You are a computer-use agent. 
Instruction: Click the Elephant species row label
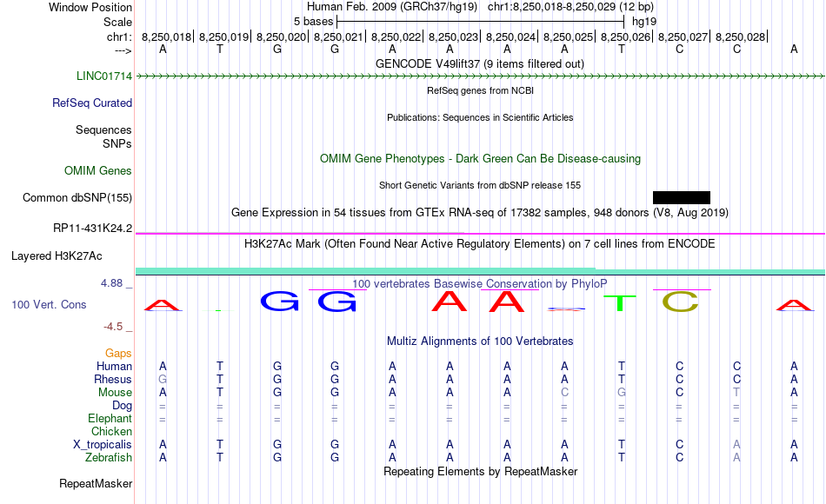pyautogui.click(x=110, y=418)
